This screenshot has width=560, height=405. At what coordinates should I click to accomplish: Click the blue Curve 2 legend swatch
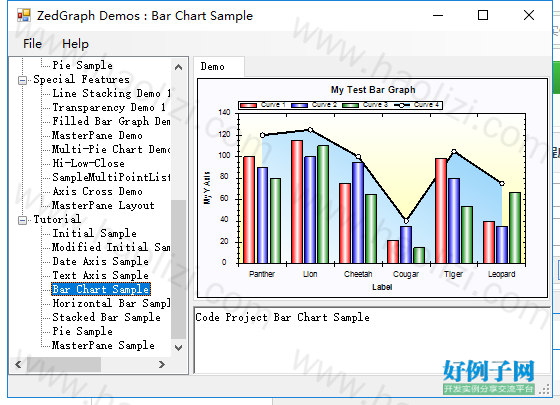[299, 105]
